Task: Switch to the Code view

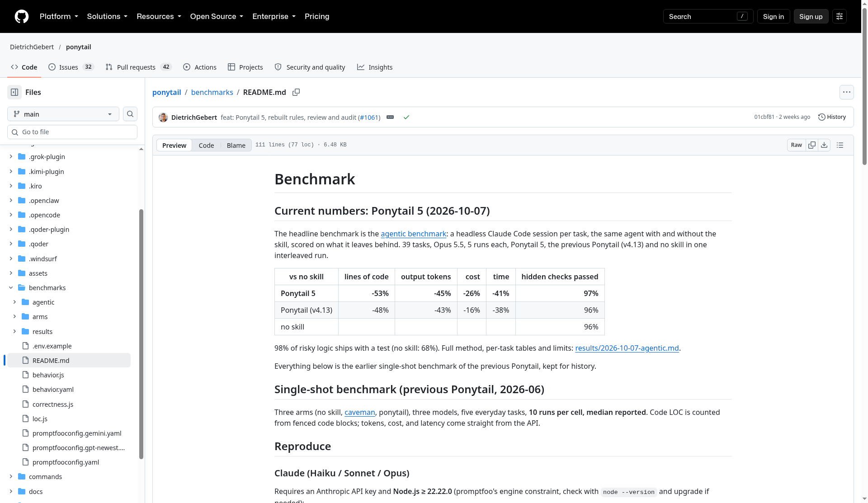Action: click(206, 145)
